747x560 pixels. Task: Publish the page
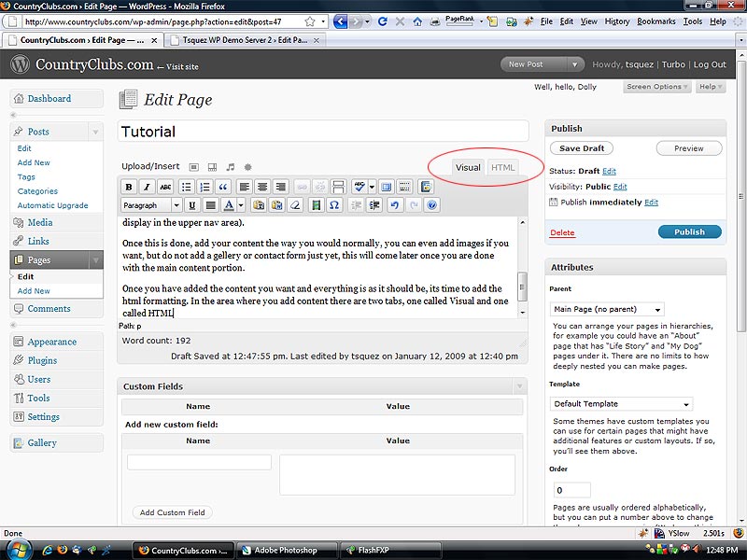[x=689, y=231]
